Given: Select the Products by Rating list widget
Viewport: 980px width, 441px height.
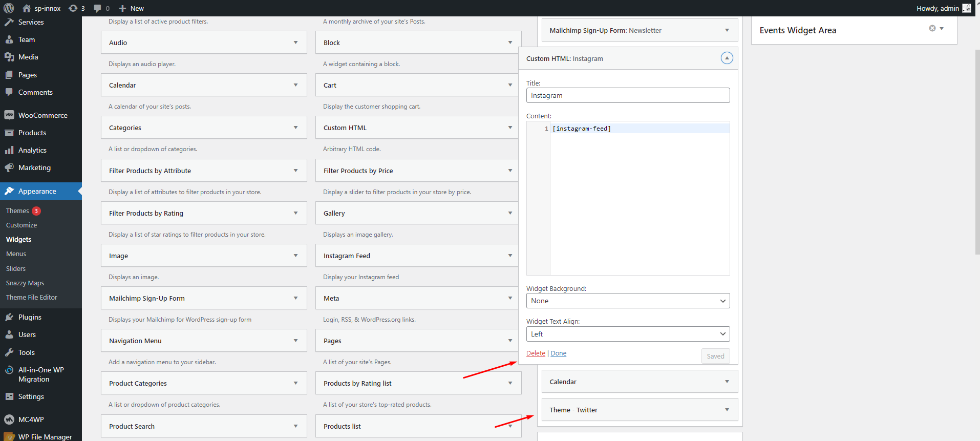Looking at the screenshot, I should [418, 383].
